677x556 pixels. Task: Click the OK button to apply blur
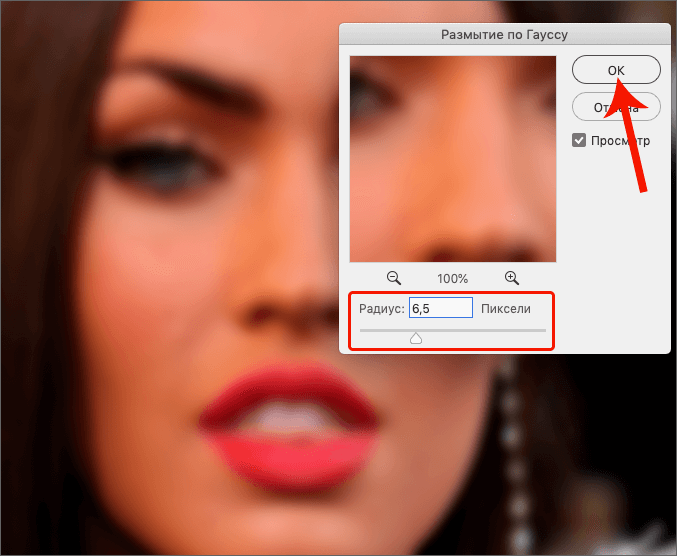click(x=616, y=69)
